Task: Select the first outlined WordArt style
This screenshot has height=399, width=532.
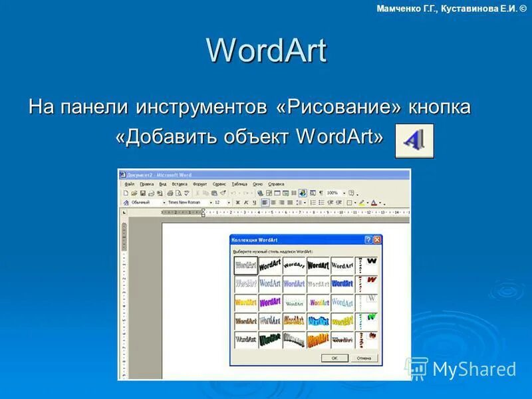Action: point(245,265)
